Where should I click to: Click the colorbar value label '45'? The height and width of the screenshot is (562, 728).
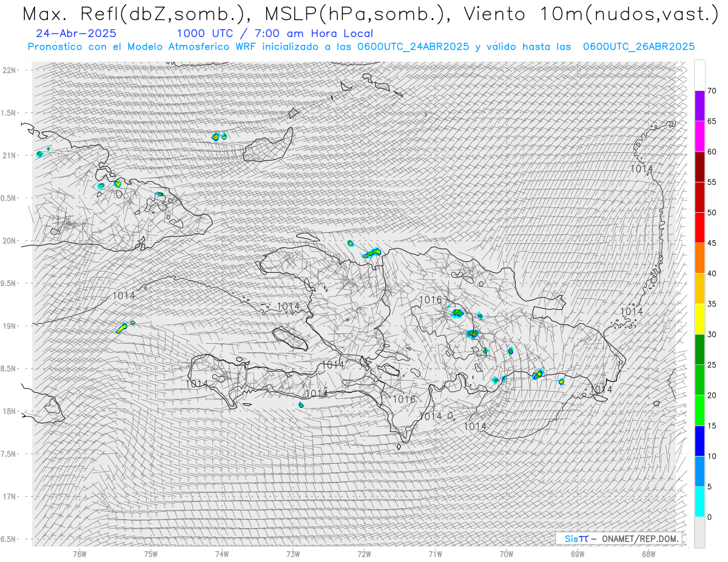point(712,243)
